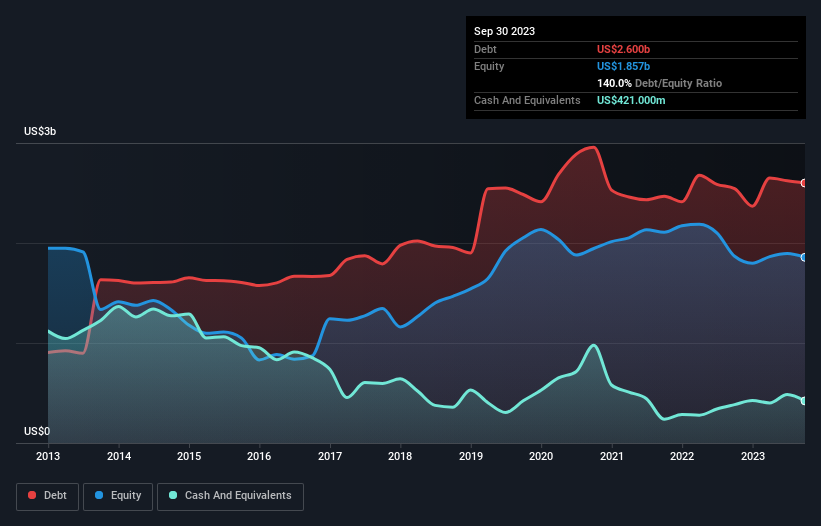Click the Debt row label in tooltip
The width and height of the screenshot is (821, 526).
pos(485,49)
